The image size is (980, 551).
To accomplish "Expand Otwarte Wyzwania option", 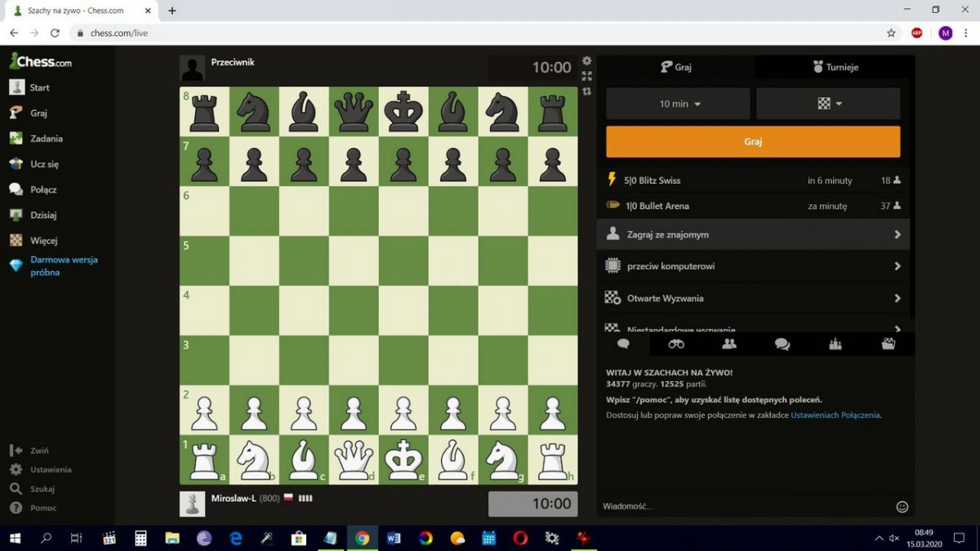I will tap(753, 298).
